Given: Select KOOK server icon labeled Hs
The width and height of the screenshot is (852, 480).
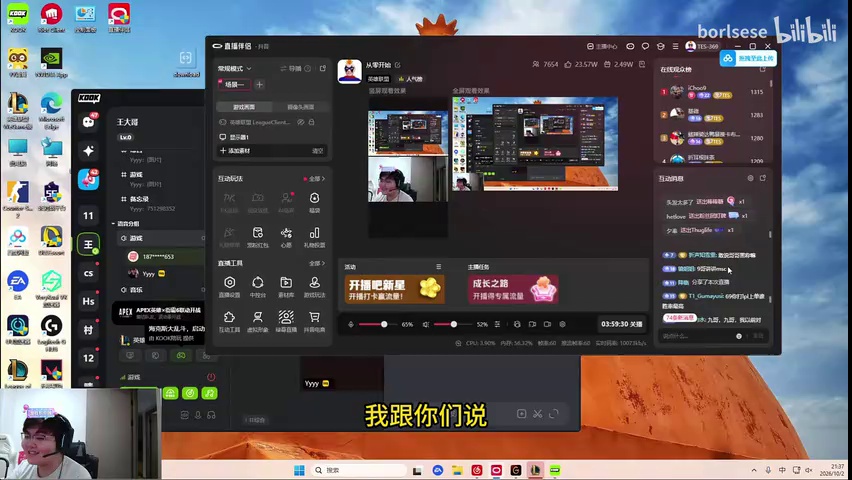Looking at the screenshot, I should pos(88,301).
